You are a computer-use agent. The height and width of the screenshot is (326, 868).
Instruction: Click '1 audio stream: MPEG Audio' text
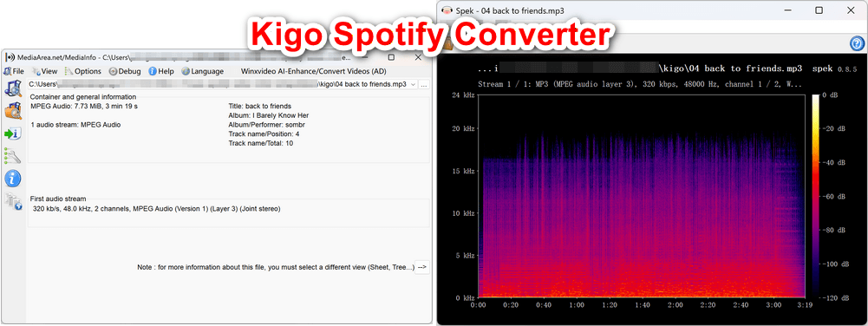pos(75,125)
